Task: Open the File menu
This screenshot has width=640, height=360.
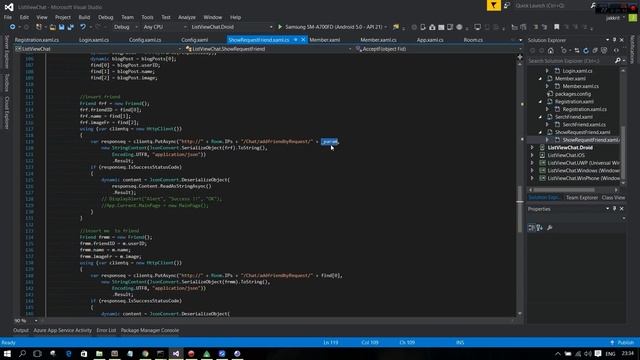Action: [8, 17]
